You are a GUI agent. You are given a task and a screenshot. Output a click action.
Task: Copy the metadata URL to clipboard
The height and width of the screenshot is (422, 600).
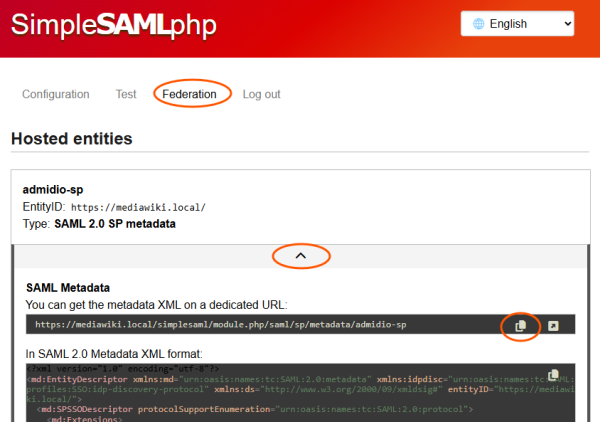tap(520, 326)
